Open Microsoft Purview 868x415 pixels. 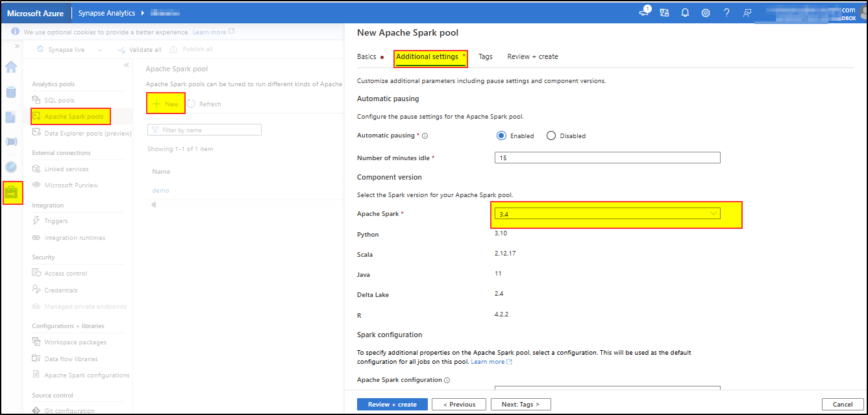(71, 185)
